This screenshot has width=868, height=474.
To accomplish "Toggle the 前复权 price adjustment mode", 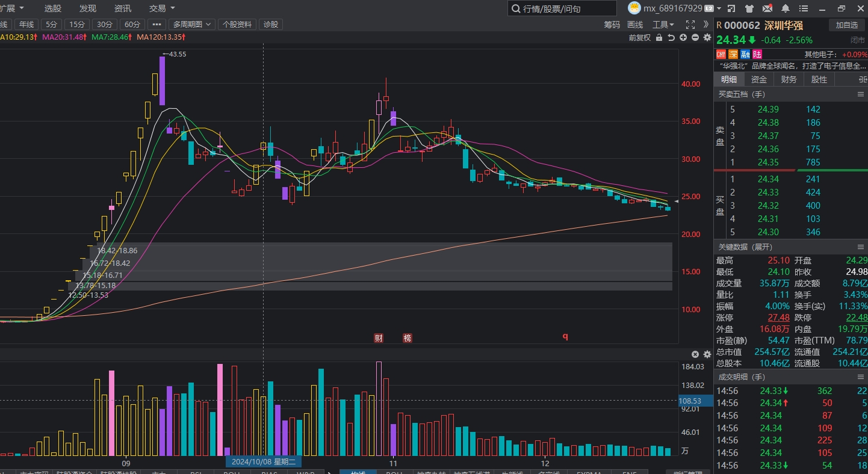I will [639, 38].
